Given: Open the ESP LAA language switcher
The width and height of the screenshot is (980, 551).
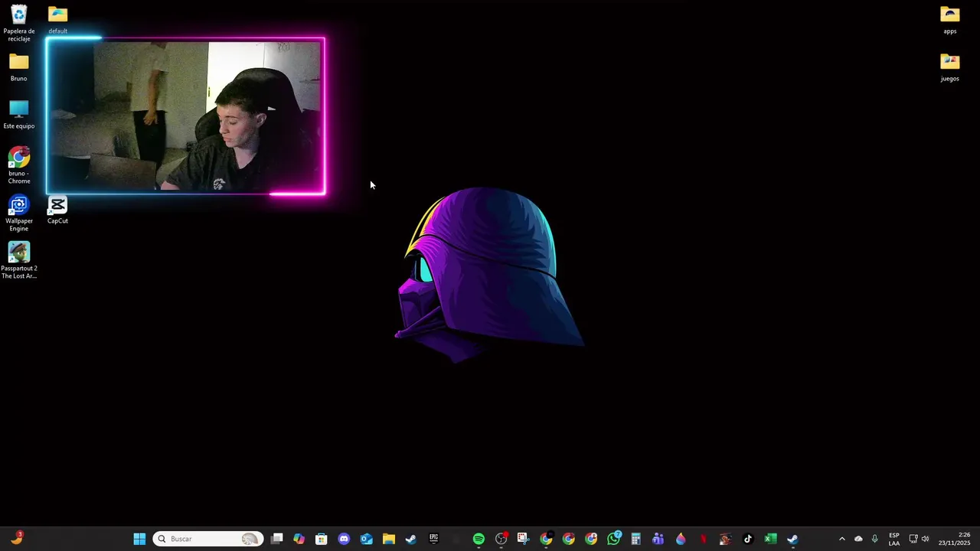Looking at the screenshot, I should (894, 539).
